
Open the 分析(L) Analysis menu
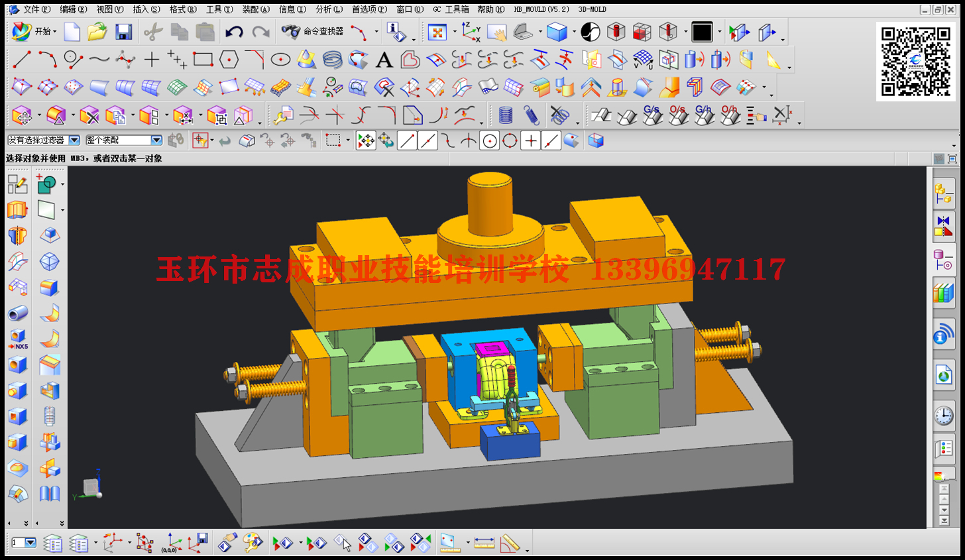(329, 9)
